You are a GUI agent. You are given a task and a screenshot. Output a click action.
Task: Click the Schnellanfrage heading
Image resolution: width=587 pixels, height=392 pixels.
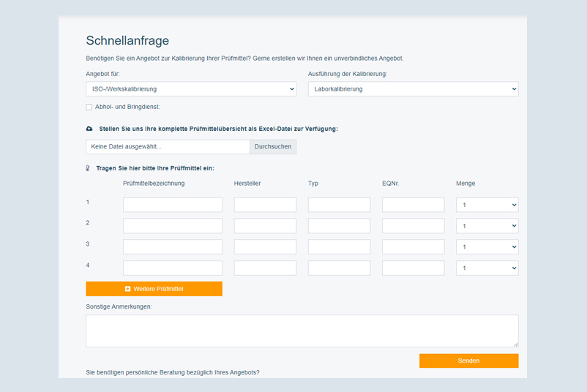(127, 40)
